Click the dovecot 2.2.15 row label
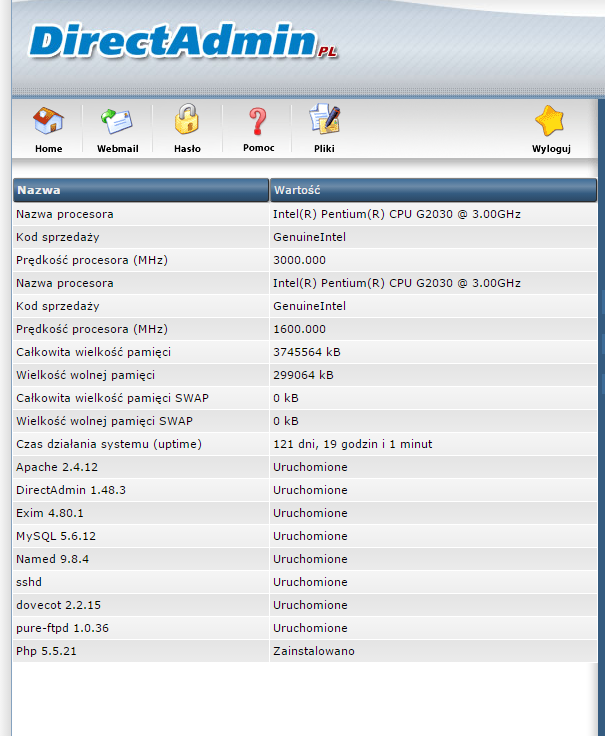 point(58,605)
